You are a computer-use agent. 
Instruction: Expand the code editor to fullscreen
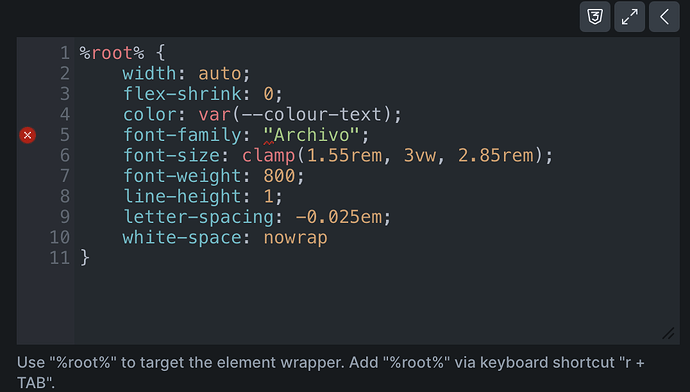[629, 17]
